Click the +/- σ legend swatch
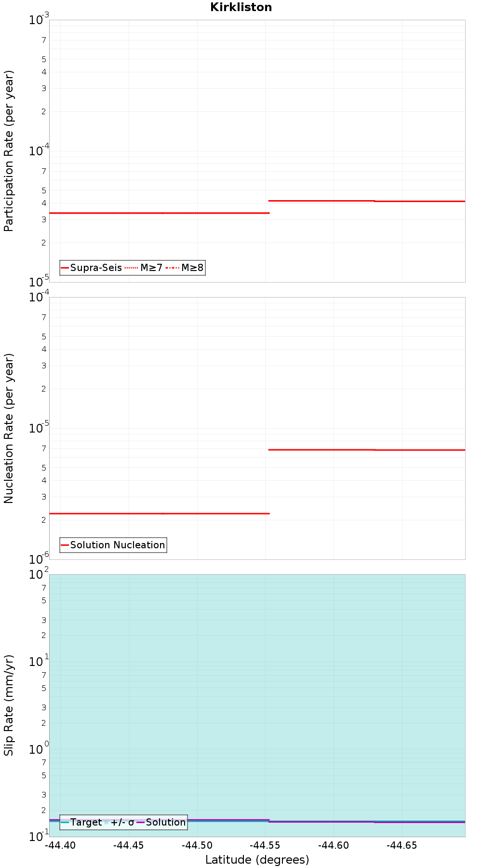This screenshot has height=868, width=482. click(107, 822)
